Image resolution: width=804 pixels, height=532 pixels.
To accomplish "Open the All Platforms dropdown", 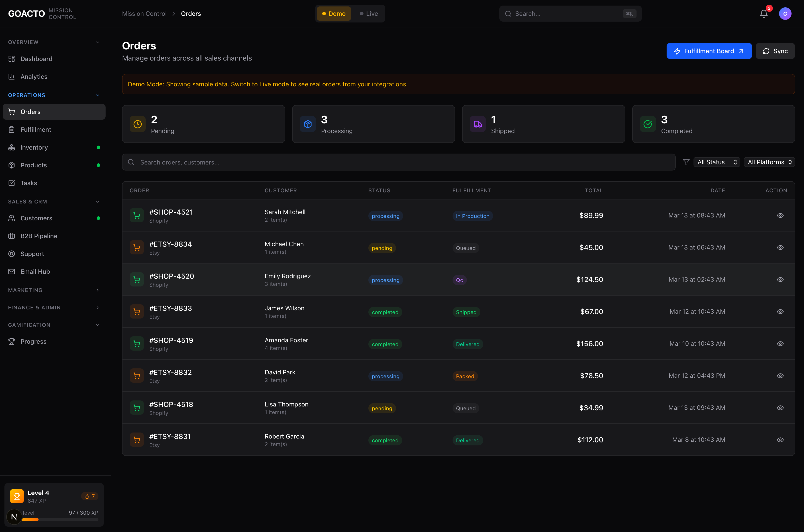I will pyautogui.click(x=769, y=162).
